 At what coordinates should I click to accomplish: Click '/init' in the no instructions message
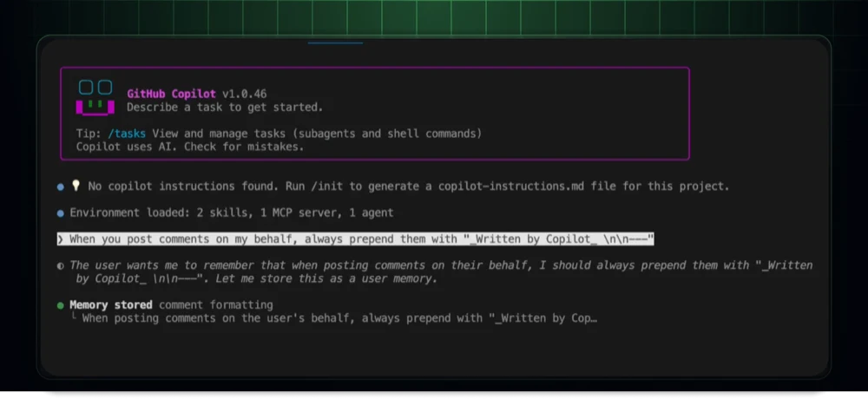[327, 186]
